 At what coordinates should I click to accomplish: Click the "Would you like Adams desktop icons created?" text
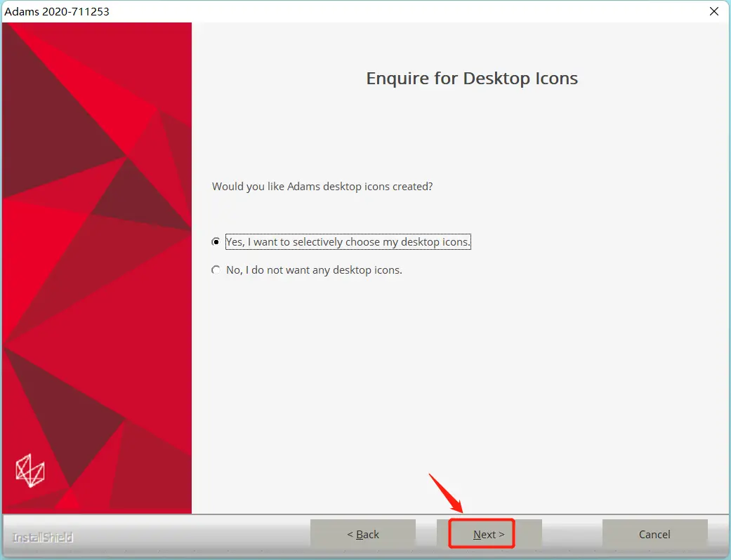click(322, 187)
